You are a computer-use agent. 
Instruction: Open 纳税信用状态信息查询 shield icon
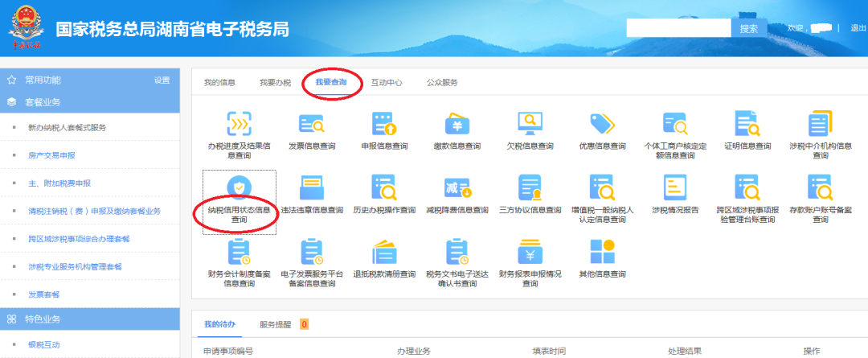240,187
